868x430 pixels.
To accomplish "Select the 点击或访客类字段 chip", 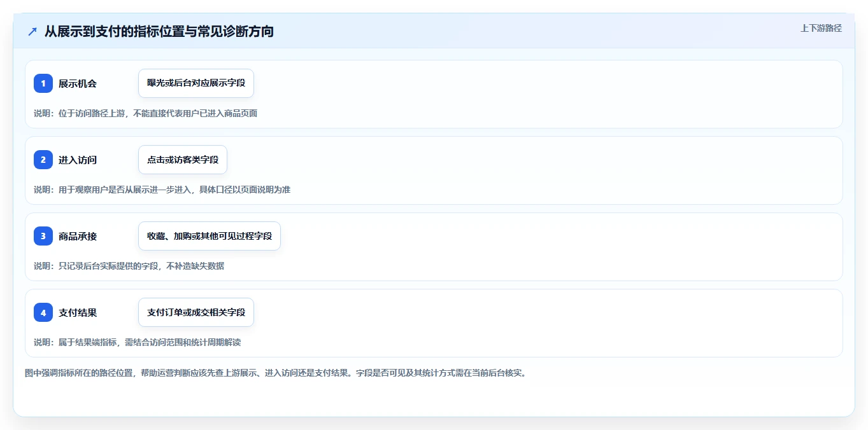I will point(183,160).
